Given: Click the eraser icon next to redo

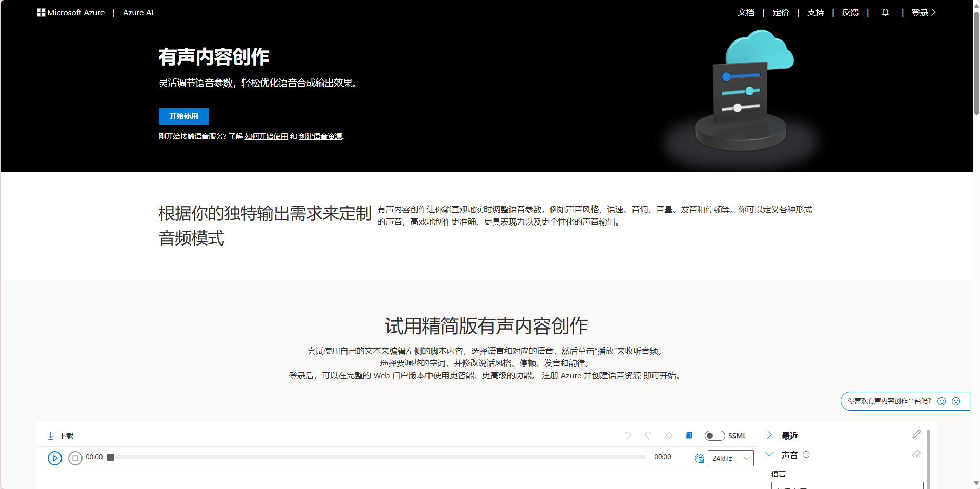Looking at the screenshot, I should pos(669,436).
